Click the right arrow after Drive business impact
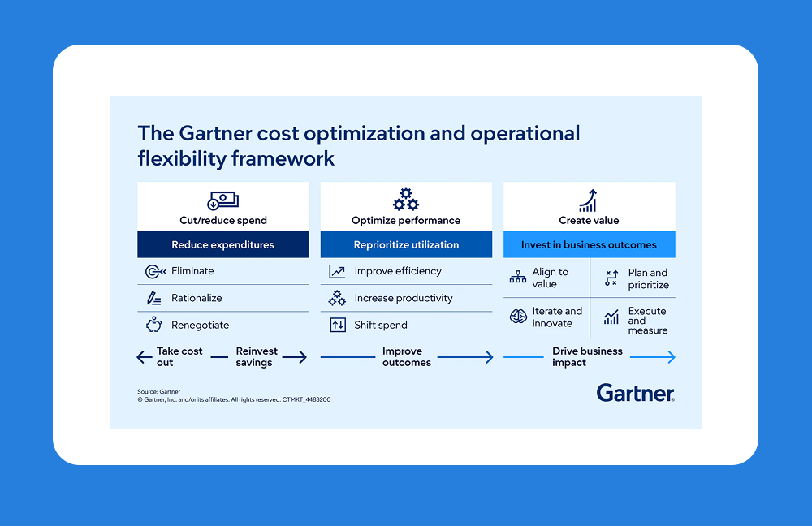Image resolution: width=812 pixels, height=526 pixels. point(653,356)
